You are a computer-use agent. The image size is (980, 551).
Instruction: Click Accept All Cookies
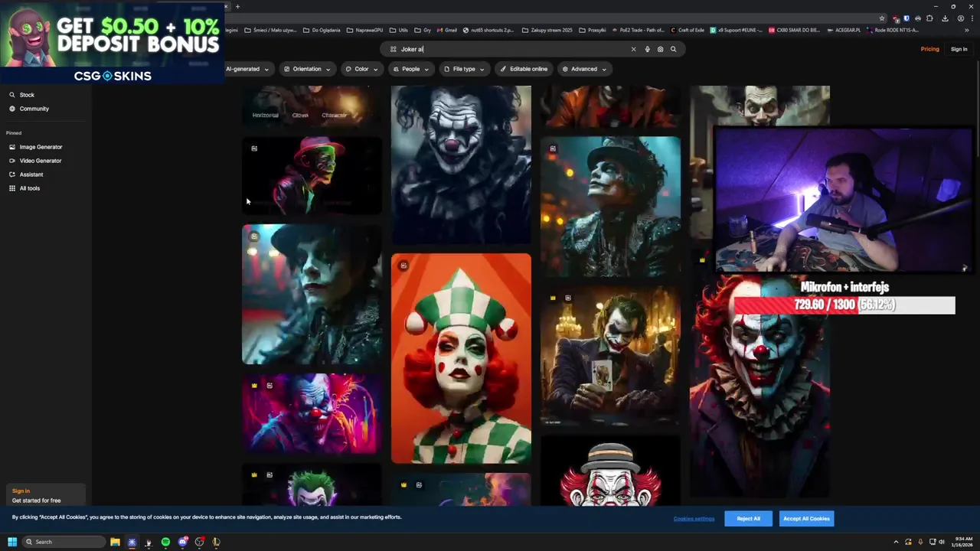806,519
